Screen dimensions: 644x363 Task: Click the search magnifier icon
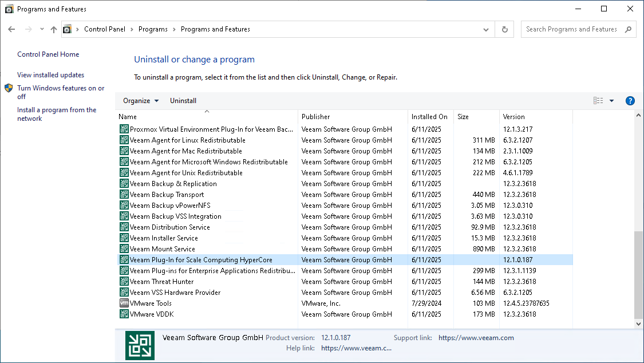pyautogui.click(x=628, y=29)
